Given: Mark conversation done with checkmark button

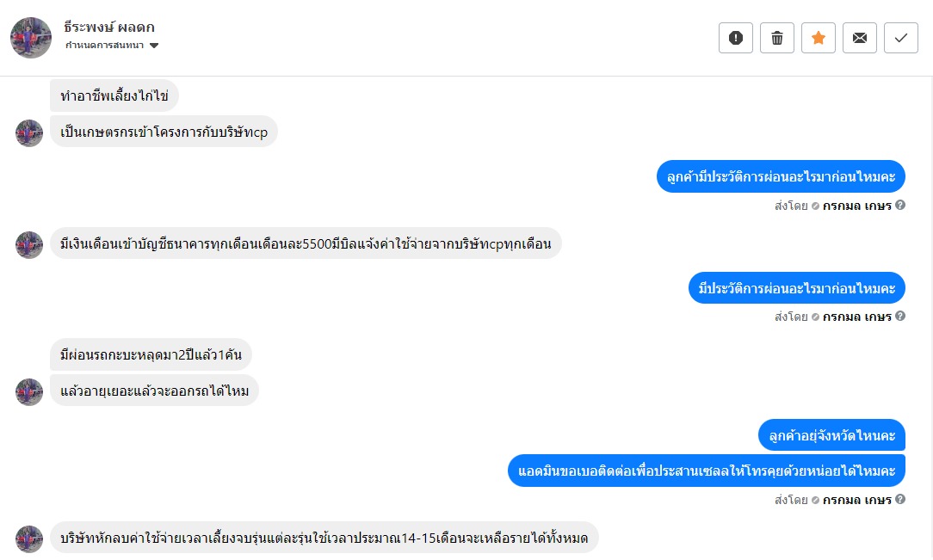Looking at the screenshot, I should (901, 38).
